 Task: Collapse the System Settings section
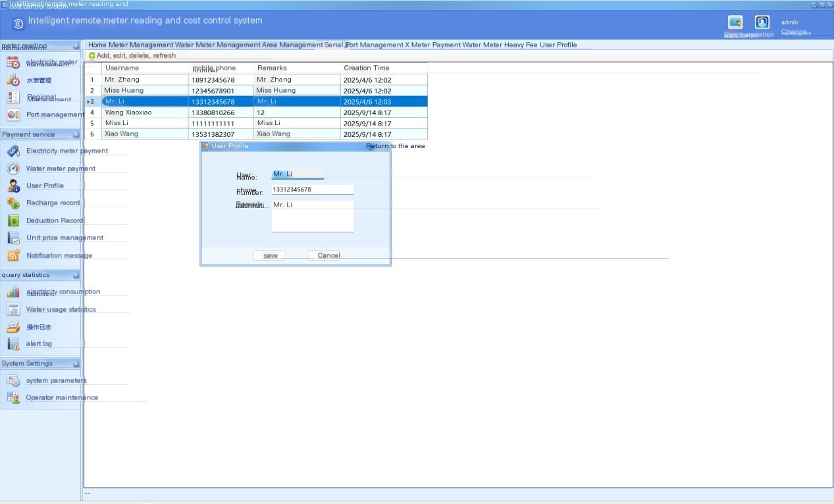76,363
